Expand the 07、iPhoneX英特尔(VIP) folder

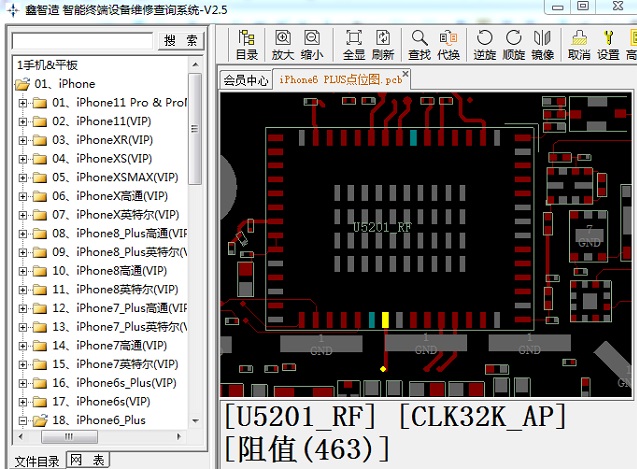pos(23,215)
